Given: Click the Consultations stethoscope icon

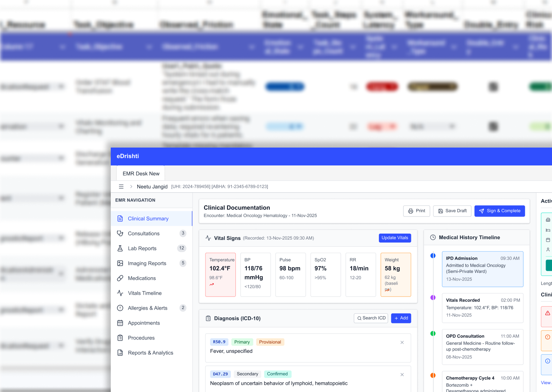Looking at the screenshot, I should (119, 233).
